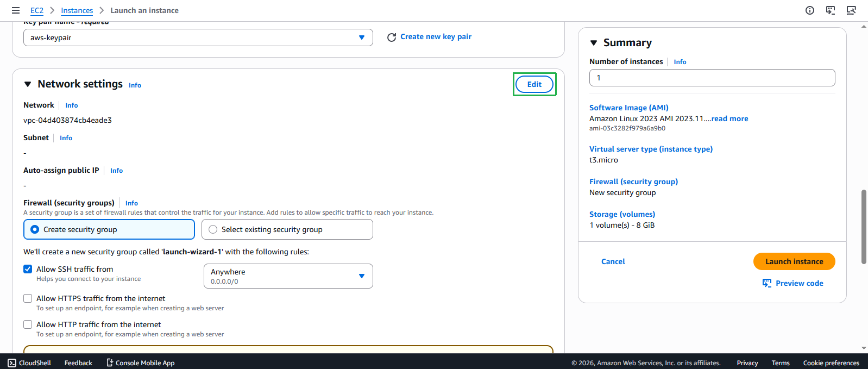Click Info next to Network label
Viewport: 868px width, 369px height.
coord(72,105)
